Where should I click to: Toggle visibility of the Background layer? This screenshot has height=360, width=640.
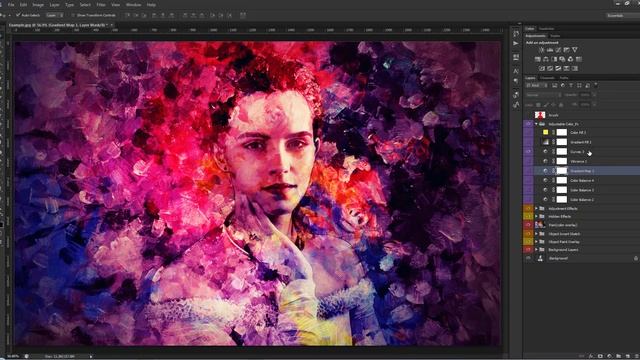coord(528,258)
